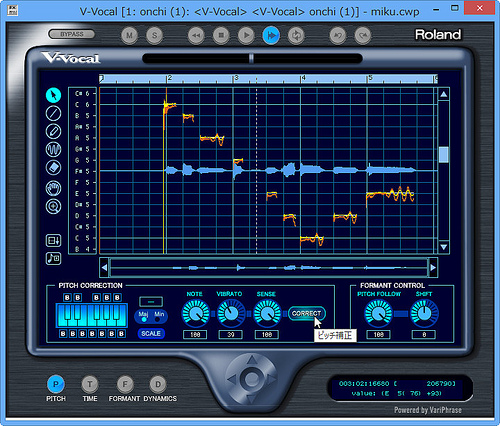Screen dimensions: 500x426
Task: Select the Maj scale radio button
Action: pyautogui.click(x=144, y=319)
